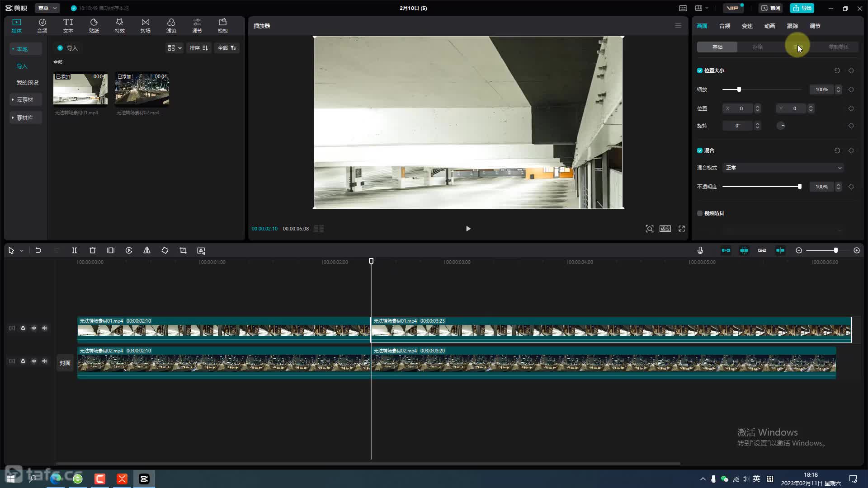This screenshot has width=868, height=488.
Task: Expand the 云素材 sidebar item
Action: (x=25, y=99)
